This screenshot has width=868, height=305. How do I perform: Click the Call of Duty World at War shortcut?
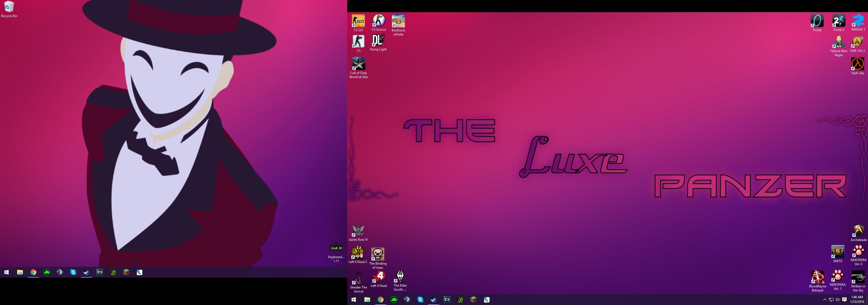point(359,68)
